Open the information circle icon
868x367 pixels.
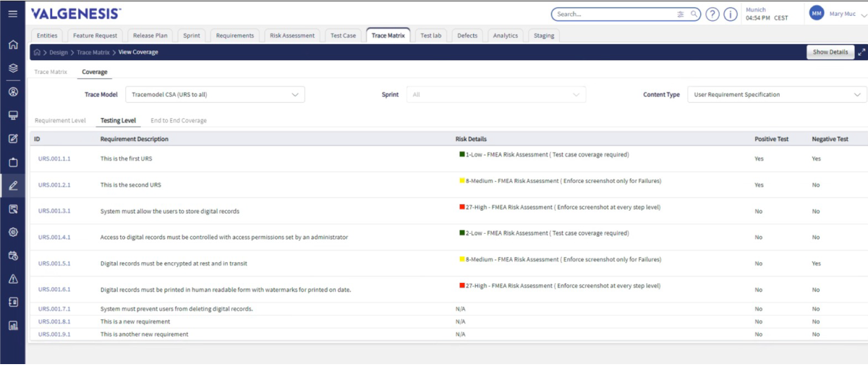[731, 14]
